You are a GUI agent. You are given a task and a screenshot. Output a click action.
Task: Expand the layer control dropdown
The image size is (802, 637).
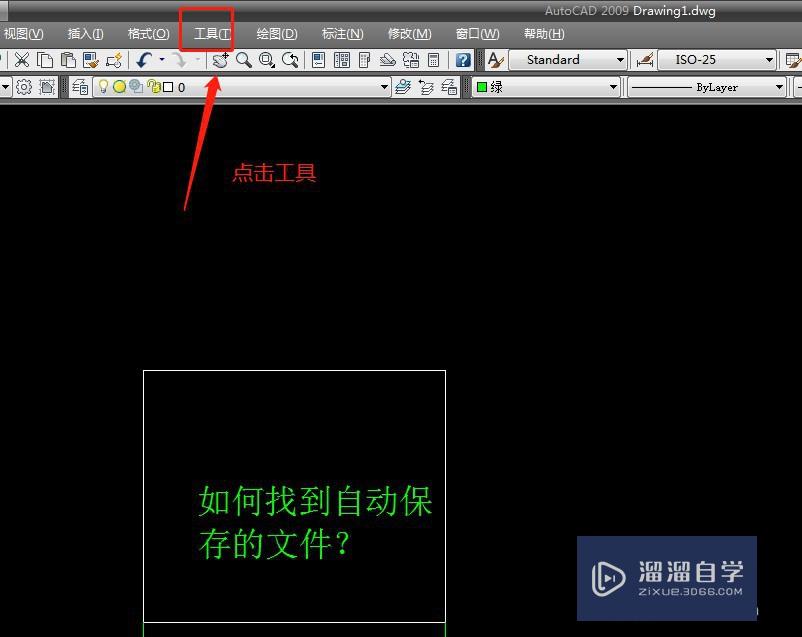coord(385,86)
